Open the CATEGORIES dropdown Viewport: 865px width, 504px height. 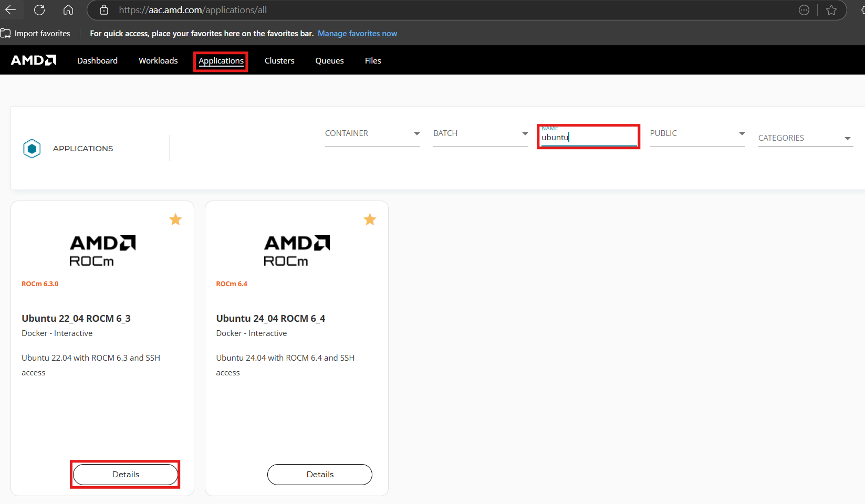(x=806, y=138)
